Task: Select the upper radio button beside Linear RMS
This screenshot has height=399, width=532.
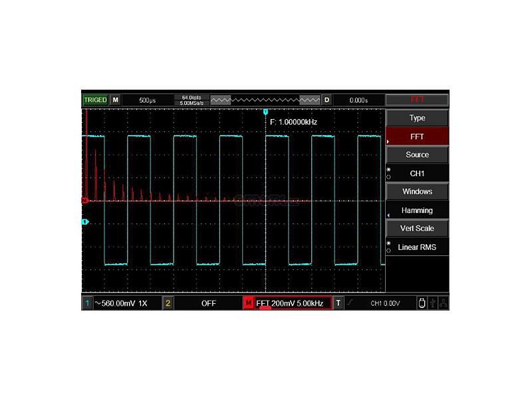Action: coord(388,243)
